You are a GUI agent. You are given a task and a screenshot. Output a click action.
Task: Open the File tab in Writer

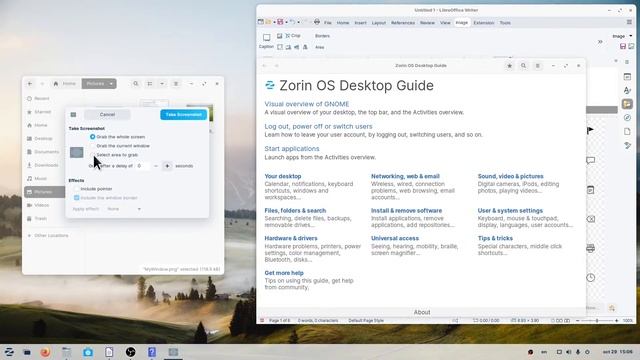[327, 23]
